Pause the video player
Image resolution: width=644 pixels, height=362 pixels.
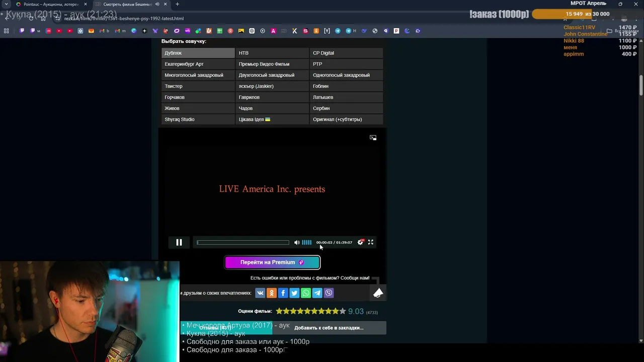[x=179, y=242]
